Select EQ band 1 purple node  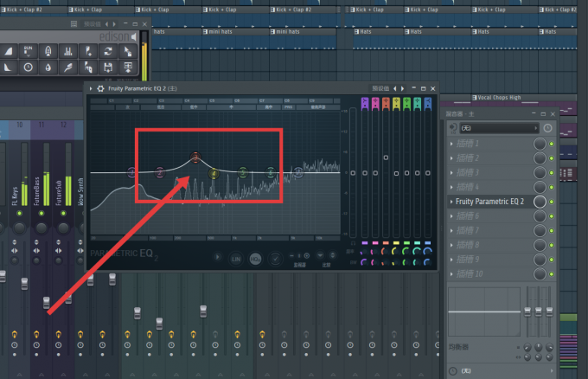click(x=131, y=172)
